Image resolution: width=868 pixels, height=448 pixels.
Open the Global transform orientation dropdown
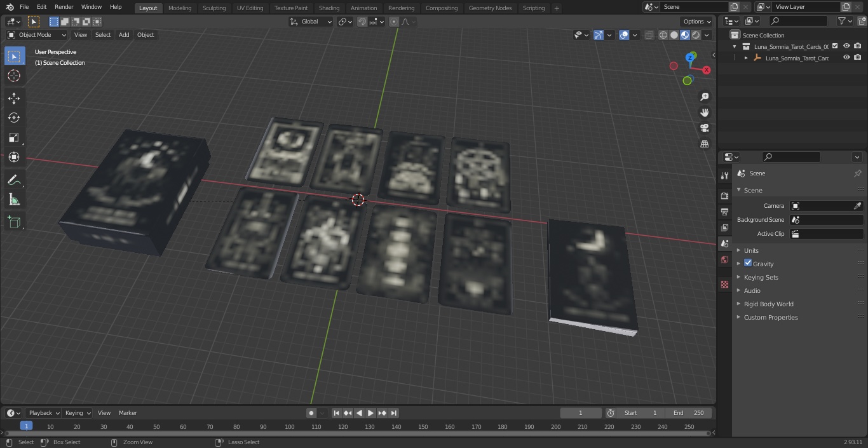(311, 22)
